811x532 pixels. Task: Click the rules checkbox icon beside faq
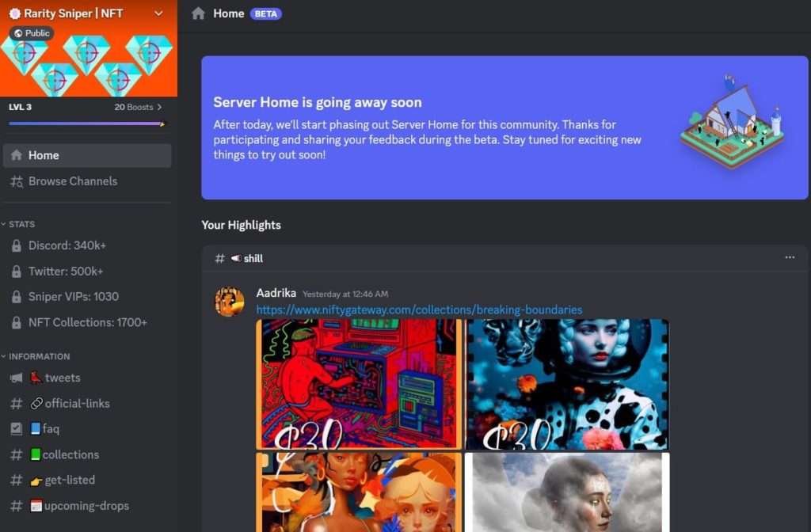click(17, 428)
